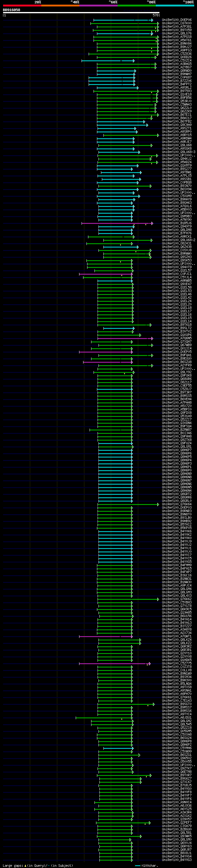This screenshot has width=197, height=868.
Task: Select label UniRef100_Q67WB9
Action: tap(176, 345)
